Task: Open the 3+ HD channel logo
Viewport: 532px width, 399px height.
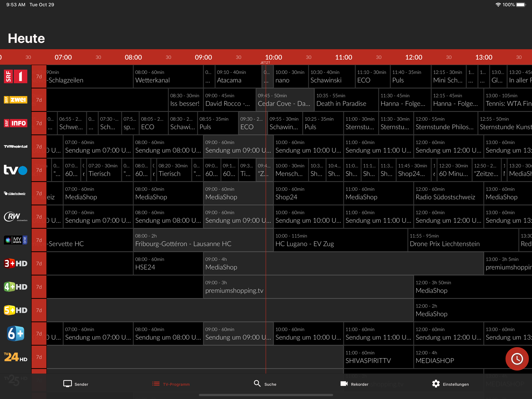Action: pyautogui.click(x=16, y=264)
